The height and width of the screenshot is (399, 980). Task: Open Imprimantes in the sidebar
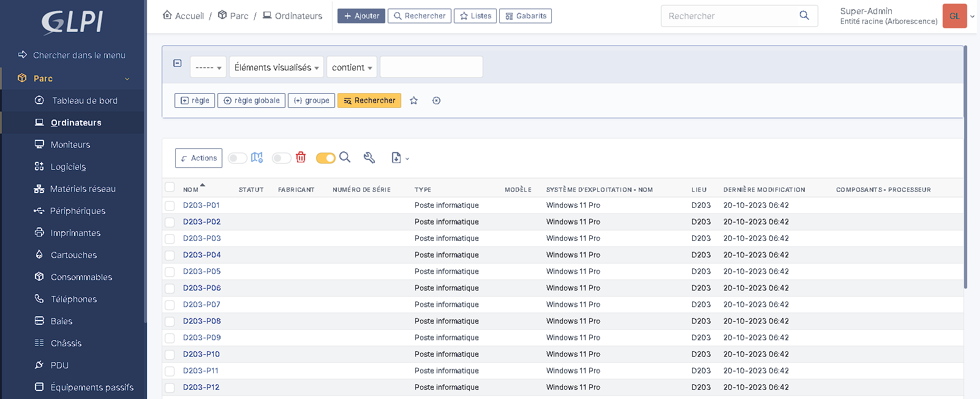pos(75,233)
